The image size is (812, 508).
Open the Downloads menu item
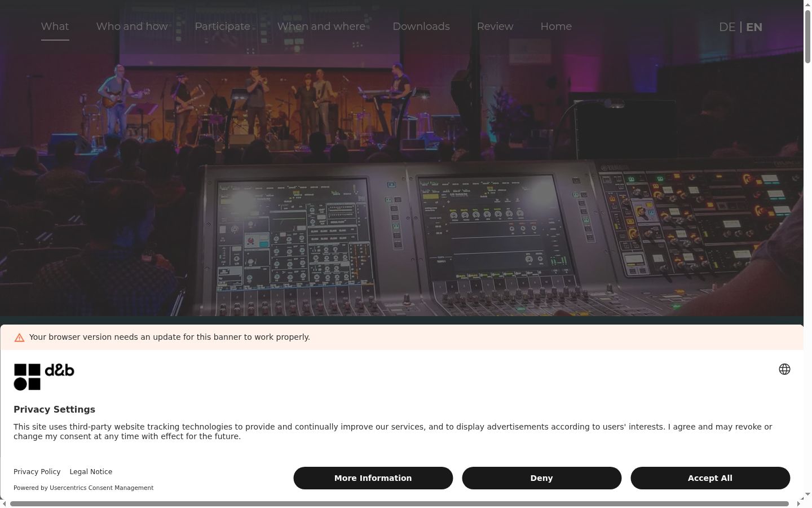[x=421, y=27]
